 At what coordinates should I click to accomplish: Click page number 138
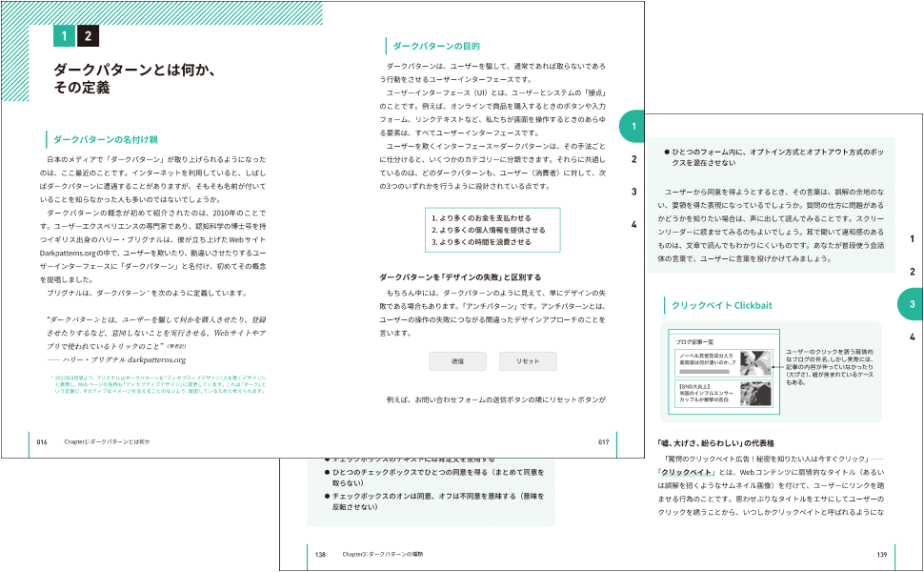(320, 554)
